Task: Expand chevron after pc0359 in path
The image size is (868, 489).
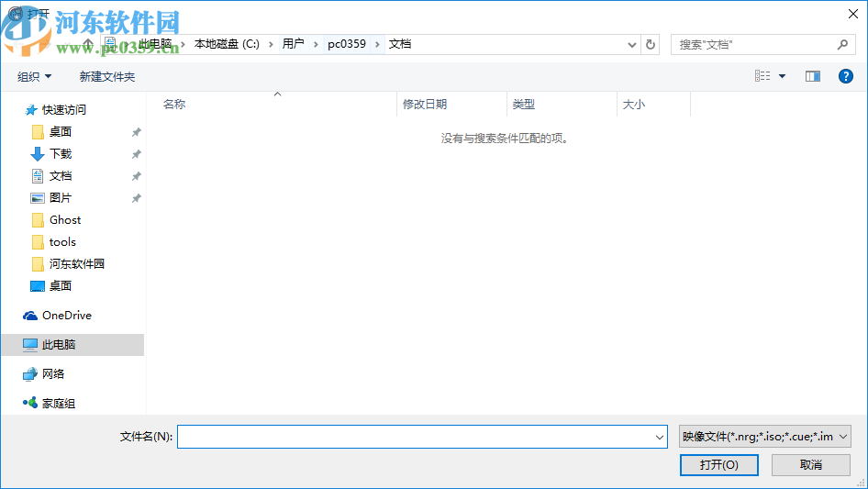Action: tap(377, 44)
